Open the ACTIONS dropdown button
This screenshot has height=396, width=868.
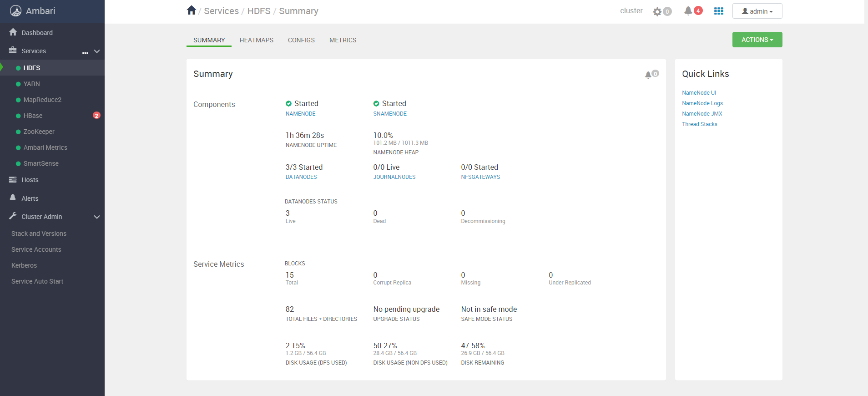click(x=757, y=40)
